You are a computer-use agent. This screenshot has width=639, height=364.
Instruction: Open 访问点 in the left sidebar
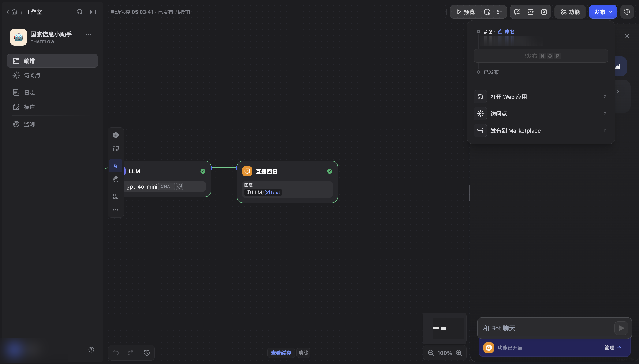52,75
